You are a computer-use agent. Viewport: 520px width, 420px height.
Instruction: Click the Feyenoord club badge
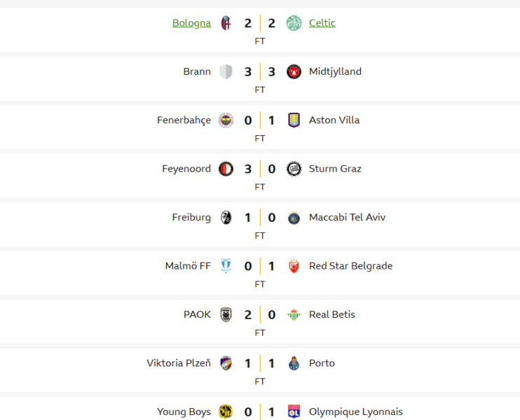click(x=226, y=169)
